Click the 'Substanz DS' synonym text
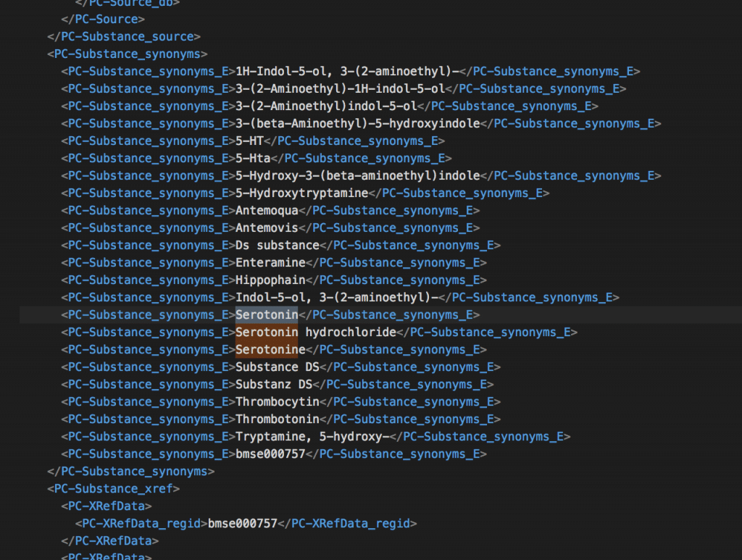Viewport: 742px width, 560px height. (x=274, y=384)
